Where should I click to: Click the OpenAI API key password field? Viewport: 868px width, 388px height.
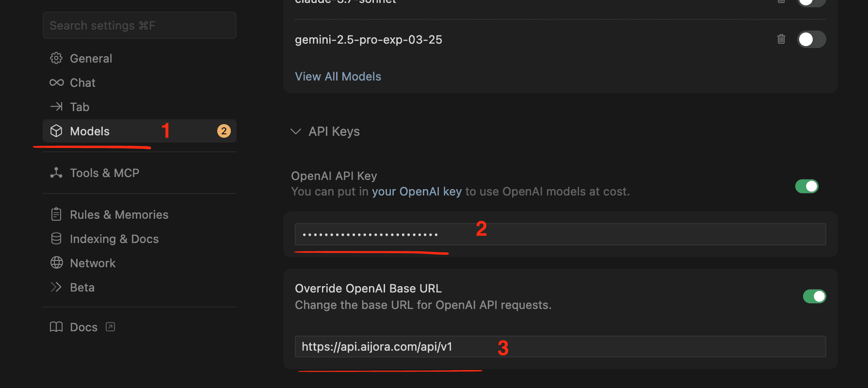560,235
